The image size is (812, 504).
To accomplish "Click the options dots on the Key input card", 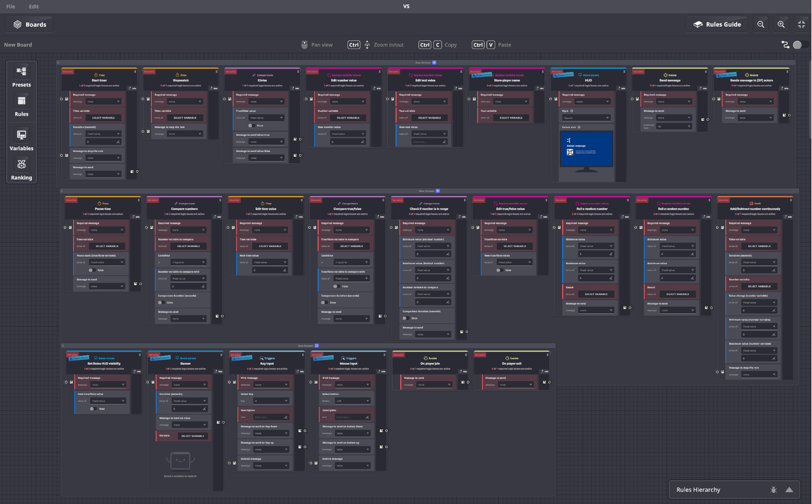I will tap(302, 354).
